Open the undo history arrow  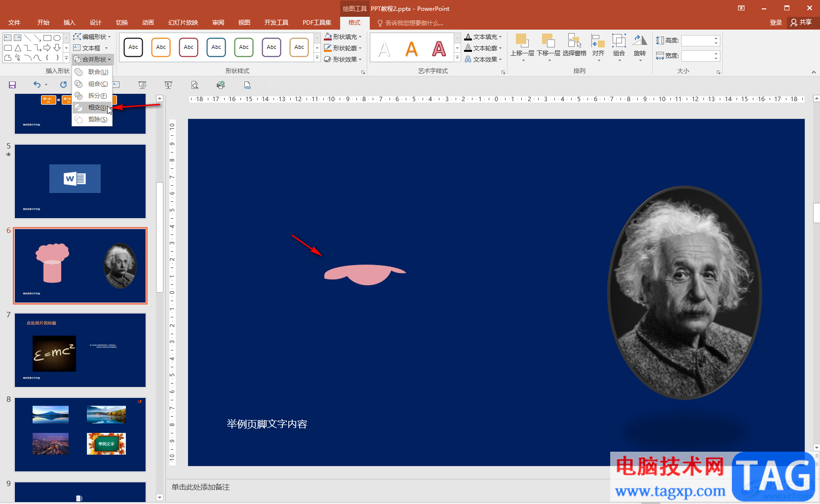click(x=46, y=85)
